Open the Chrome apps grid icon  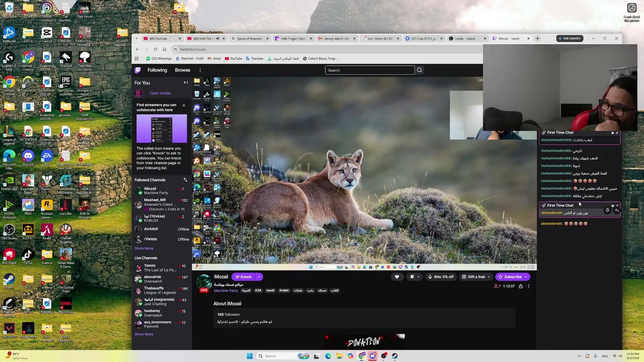point(136,59)
